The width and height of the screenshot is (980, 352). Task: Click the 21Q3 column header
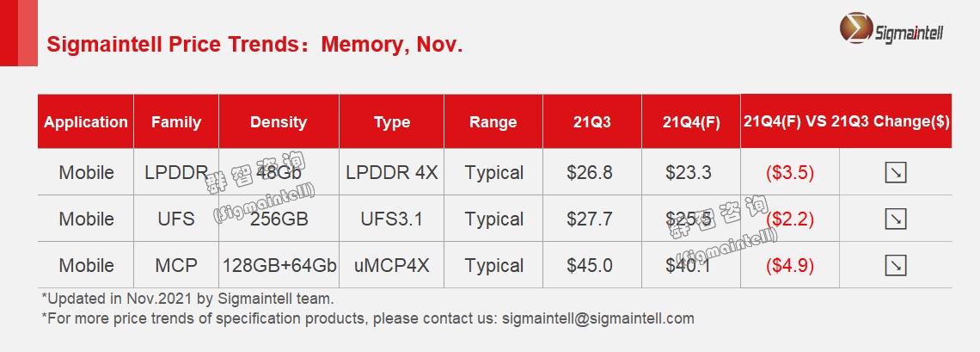pos(592,122)
